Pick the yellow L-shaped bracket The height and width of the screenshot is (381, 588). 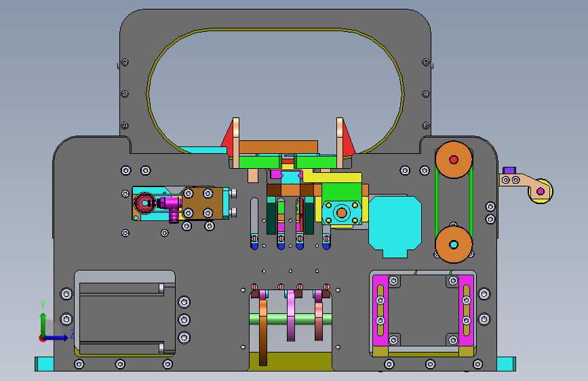pyautogui.click(x=334, y=179)
